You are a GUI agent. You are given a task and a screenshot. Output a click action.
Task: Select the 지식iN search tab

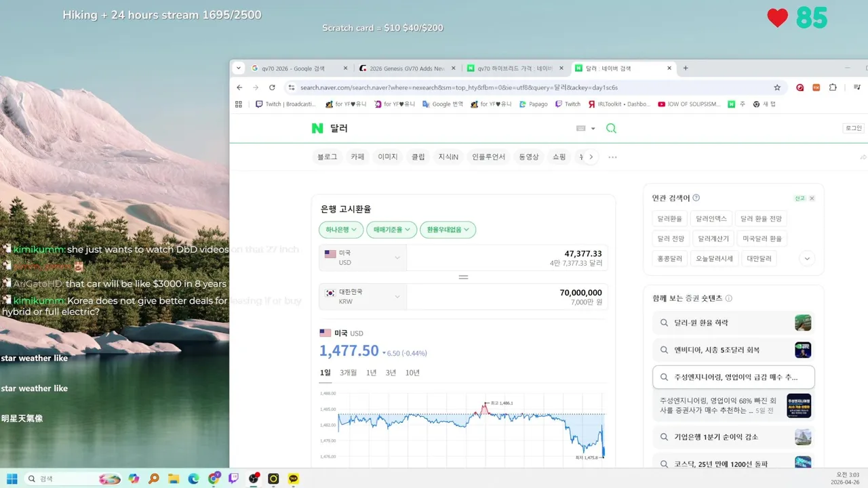point(448,157)
